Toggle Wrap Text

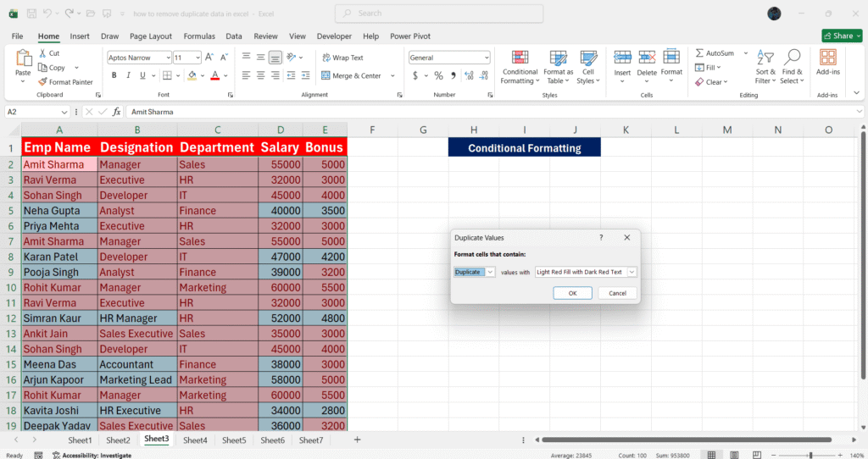point(342,58)
